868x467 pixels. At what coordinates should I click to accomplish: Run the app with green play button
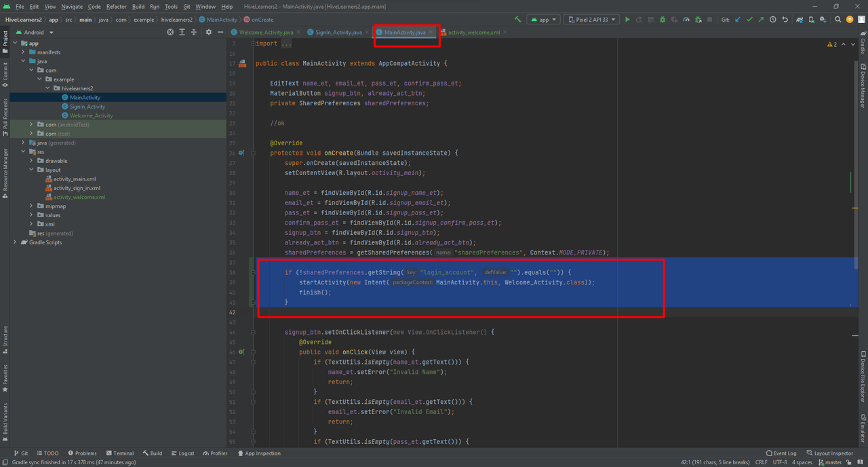628,20
